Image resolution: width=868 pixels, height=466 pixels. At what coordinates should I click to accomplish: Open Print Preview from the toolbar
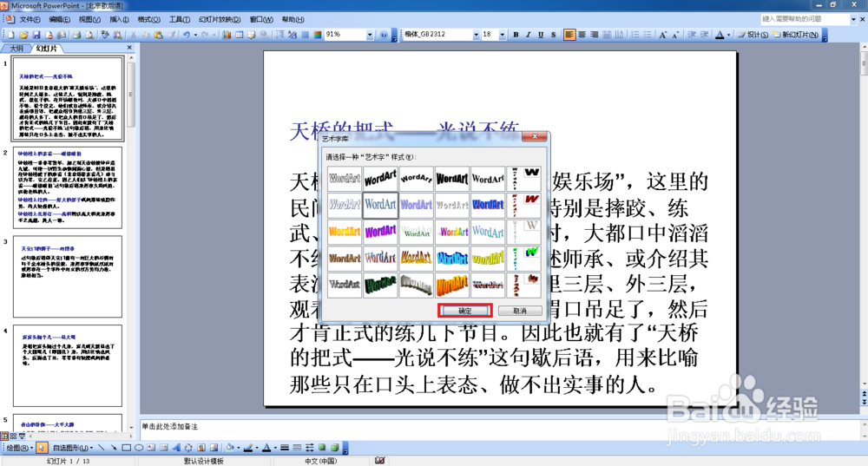click(89, 35)
